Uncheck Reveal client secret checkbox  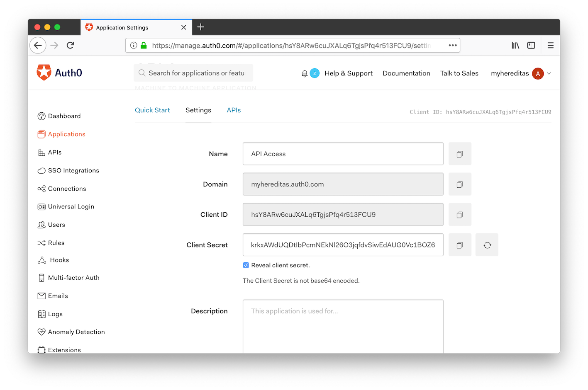(x=246, y=265)
